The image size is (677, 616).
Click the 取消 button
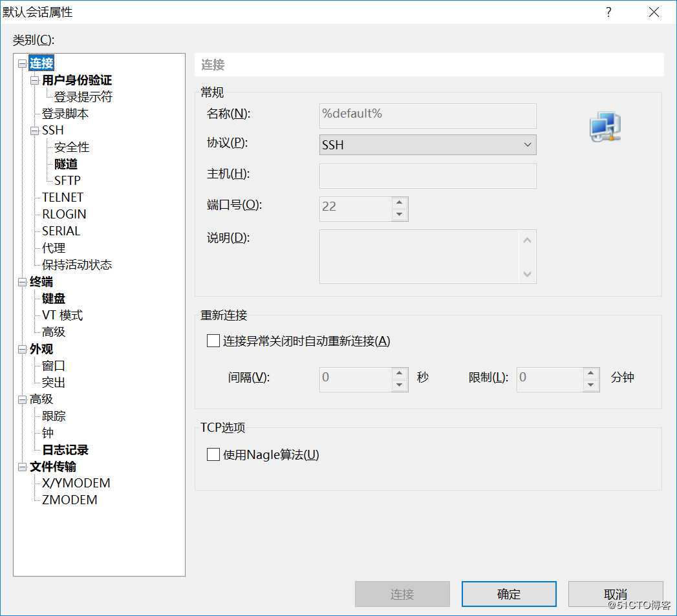[x=616, y=594]
